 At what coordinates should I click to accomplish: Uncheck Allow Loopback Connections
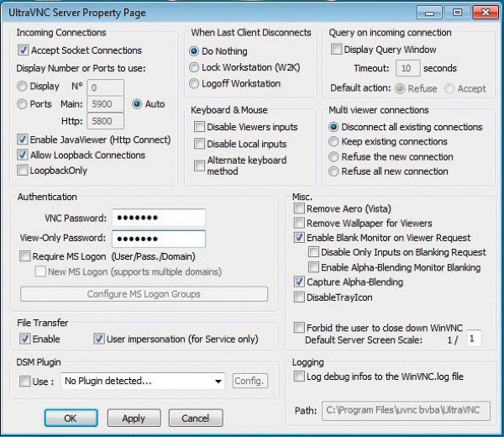click(x=22, y=155)
